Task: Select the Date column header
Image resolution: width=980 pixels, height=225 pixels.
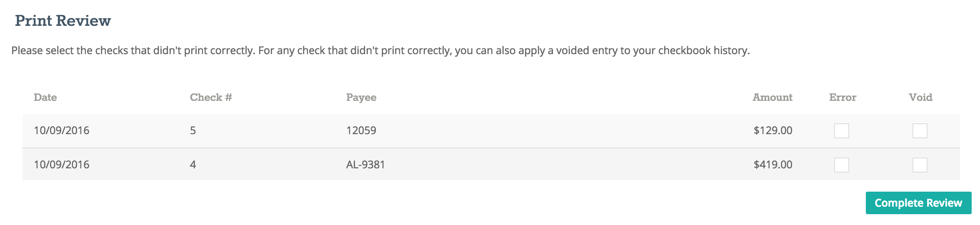Action: tap(45, 97)
